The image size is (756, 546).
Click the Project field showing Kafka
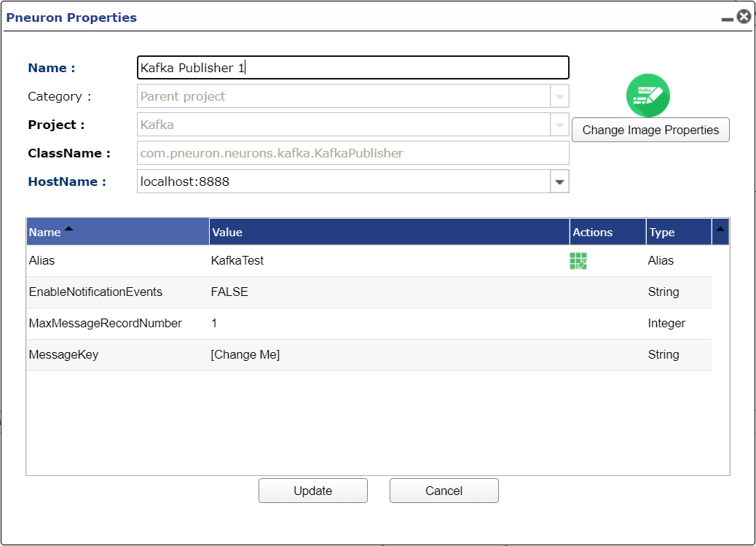[344, 125]
